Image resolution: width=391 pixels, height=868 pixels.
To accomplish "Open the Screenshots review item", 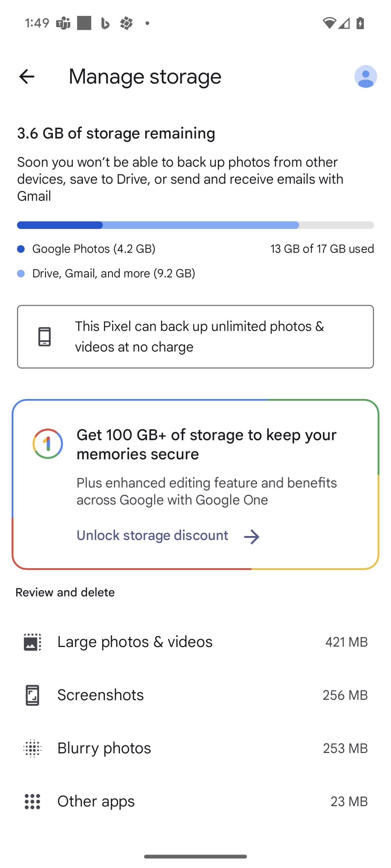I will (x=195, y=695).
